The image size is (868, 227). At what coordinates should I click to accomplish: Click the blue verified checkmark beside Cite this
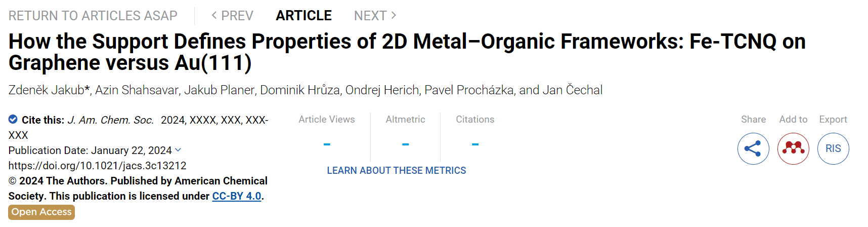coord(13,120)
